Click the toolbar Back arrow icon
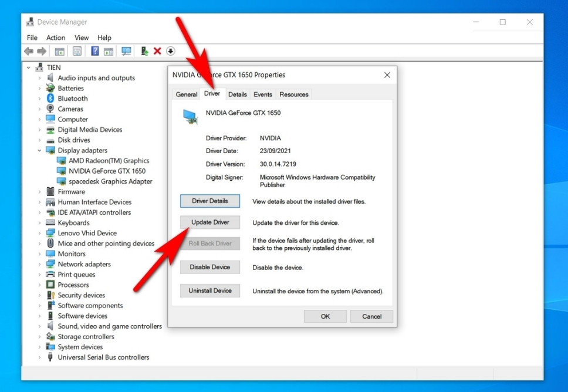This screenshot has height=392, width=568. (x=29, y=52)
